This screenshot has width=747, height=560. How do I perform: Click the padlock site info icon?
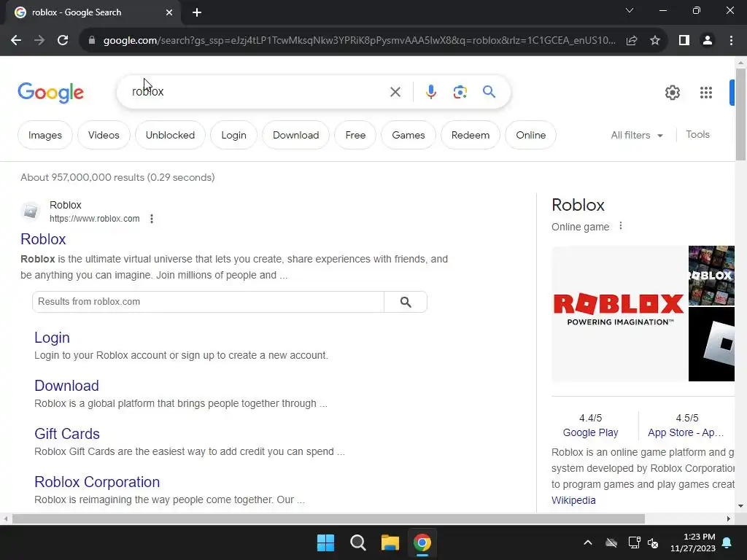[x=92, y=41]
